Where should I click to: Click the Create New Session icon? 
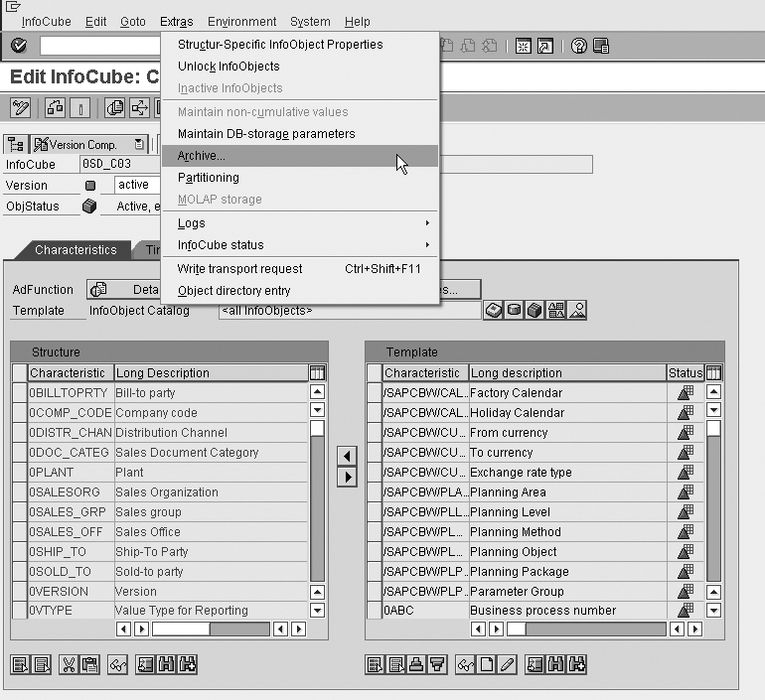point(523,47)
